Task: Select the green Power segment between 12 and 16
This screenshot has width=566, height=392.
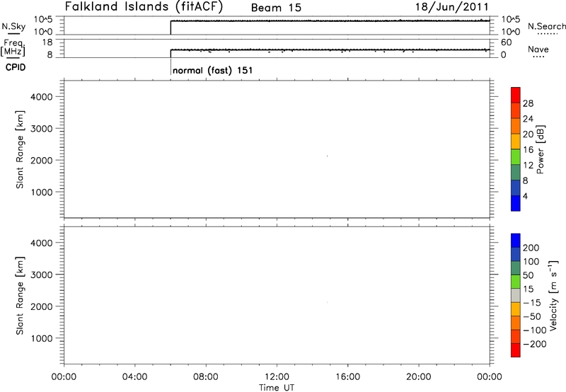Action: (x=516, y=157)
